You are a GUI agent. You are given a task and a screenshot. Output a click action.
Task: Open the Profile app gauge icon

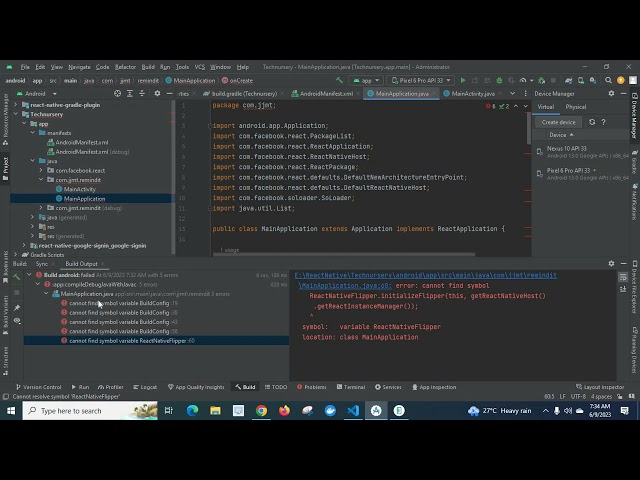pos(523,80)
